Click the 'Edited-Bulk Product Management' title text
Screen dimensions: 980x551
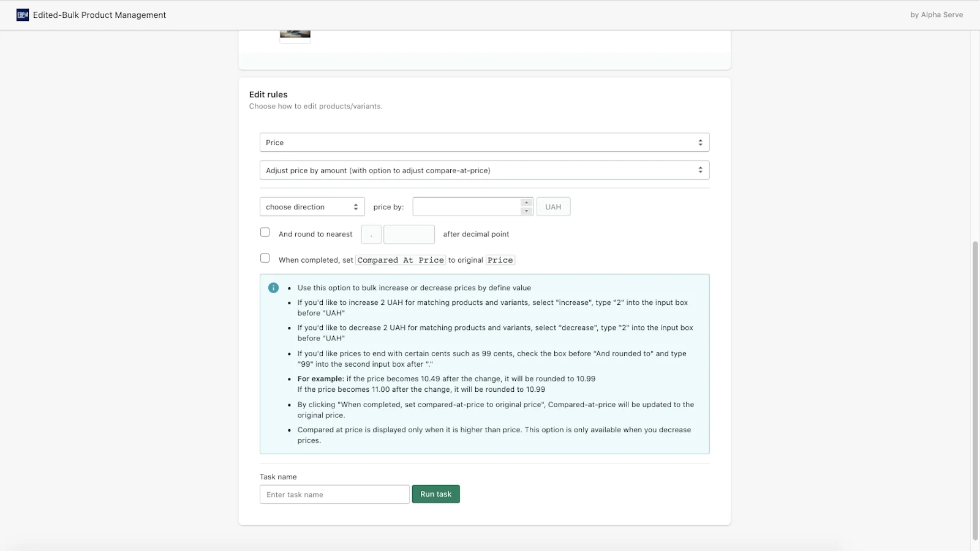pos(99,15)
